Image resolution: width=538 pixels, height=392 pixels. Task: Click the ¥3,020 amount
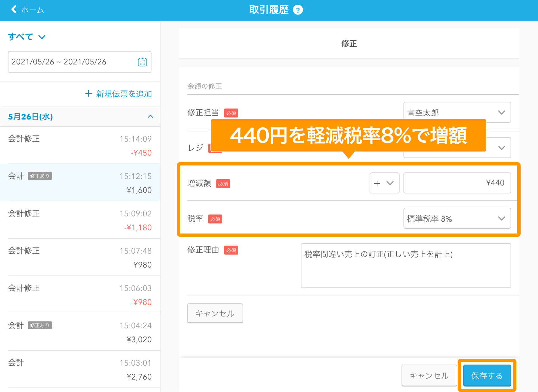(x=139, y=339)
